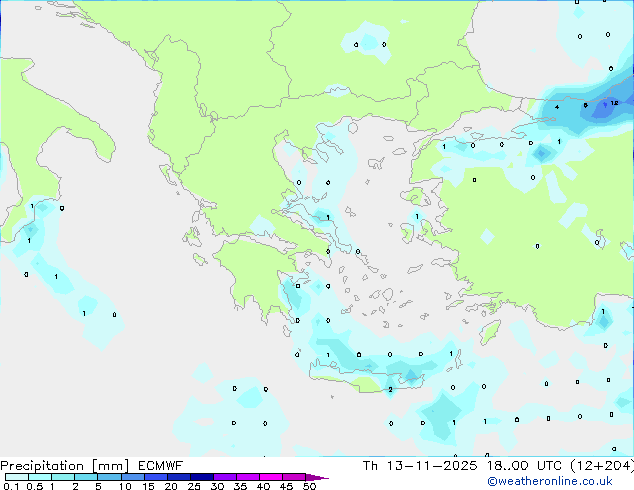Click the '4' precipitation value on map
The width and height of the screenshot is (634, 490).
click(x=557, y=107)
